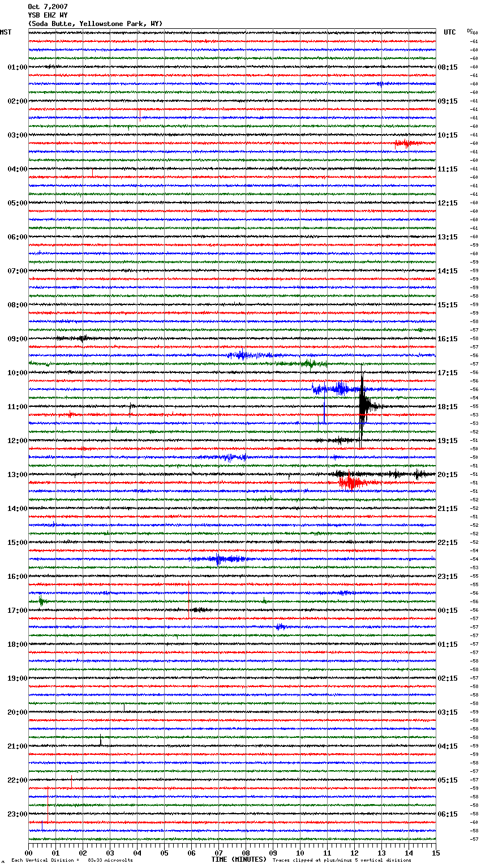Select the 13:00 MST time label
This screenshot has height=868, width=481.
tap(17, 475)
